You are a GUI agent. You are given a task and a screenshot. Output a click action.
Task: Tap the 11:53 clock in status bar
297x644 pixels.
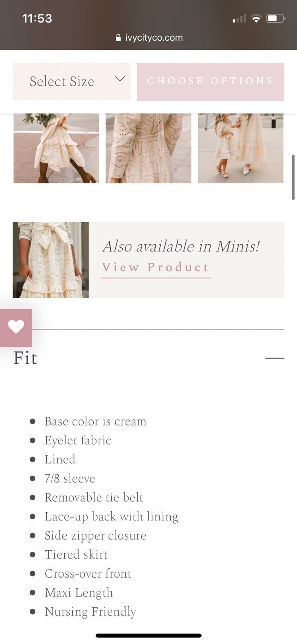[x=37, y=19]
